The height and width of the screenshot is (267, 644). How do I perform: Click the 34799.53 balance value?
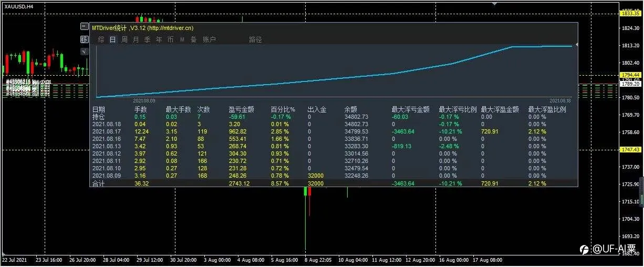coord(357,131)
